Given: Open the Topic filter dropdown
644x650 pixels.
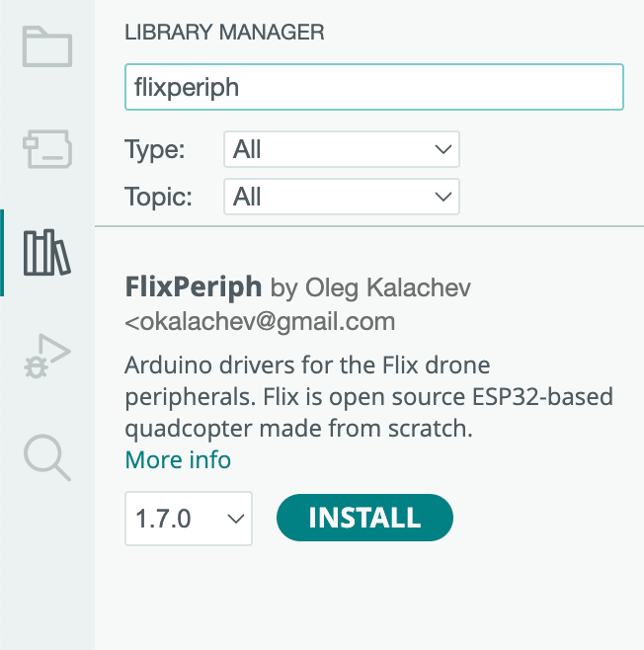Looking at the screenshot, I should (341, 197).
